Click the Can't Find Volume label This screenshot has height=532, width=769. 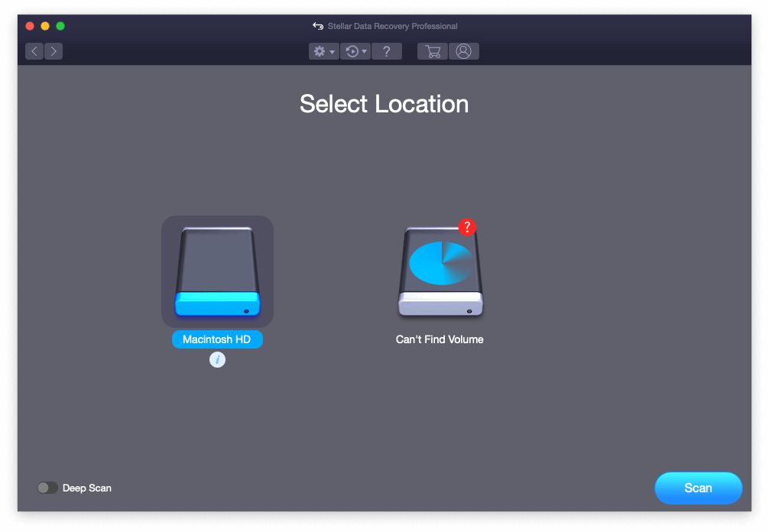440,339
